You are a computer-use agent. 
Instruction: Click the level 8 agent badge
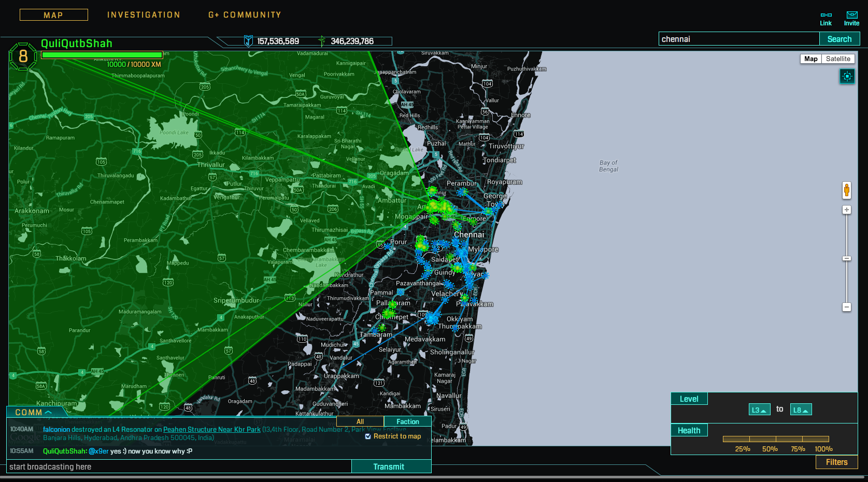(x=23, y=56)
